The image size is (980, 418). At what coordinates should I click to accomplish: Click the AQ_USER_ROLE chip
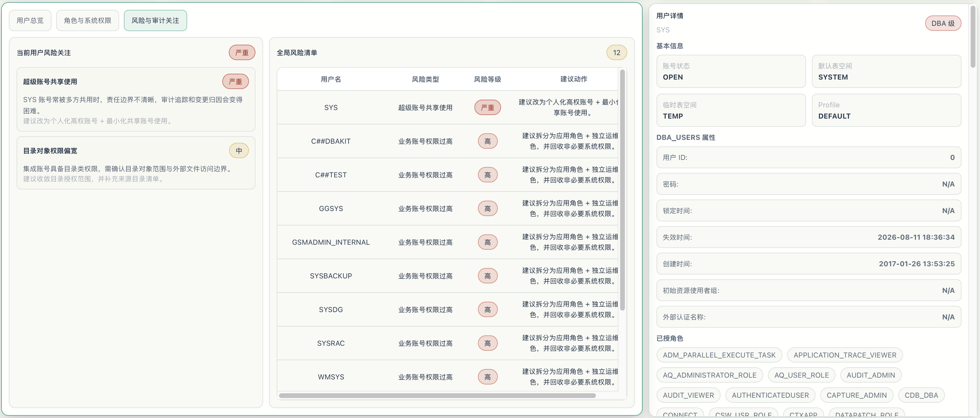(x=801, y=375)
